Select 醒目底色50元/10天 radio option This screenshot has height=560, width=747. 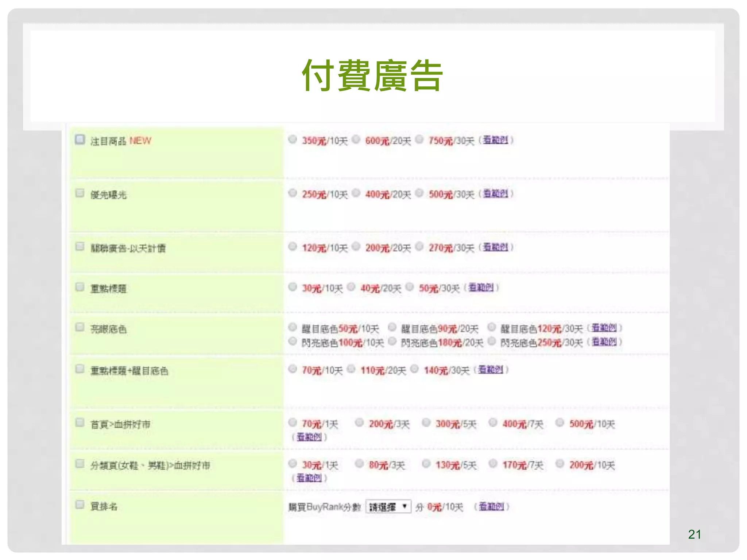coord(293,327)
